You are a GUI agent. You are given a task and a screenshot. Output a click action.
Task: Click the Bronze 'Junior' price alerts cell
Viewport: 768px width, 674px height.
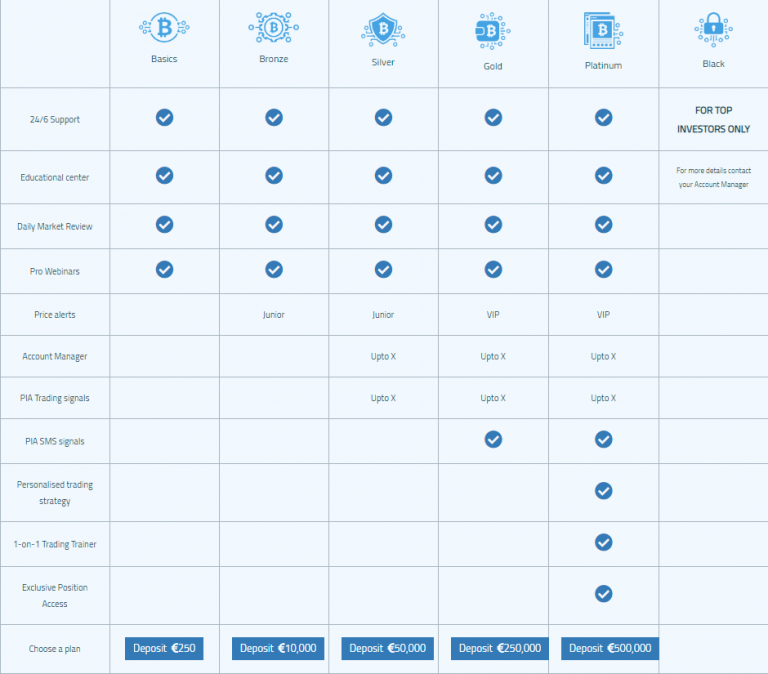pos(273,315)
